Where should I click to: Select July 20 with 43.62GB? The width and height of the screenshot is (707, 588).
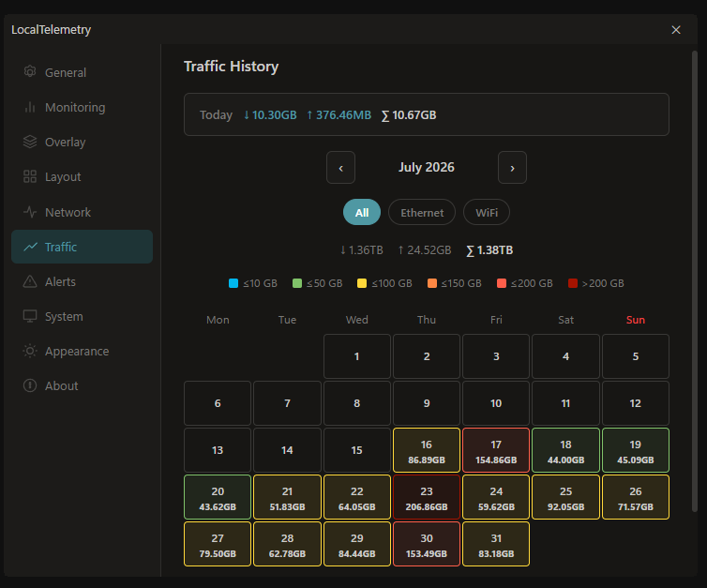click(218, 497)
